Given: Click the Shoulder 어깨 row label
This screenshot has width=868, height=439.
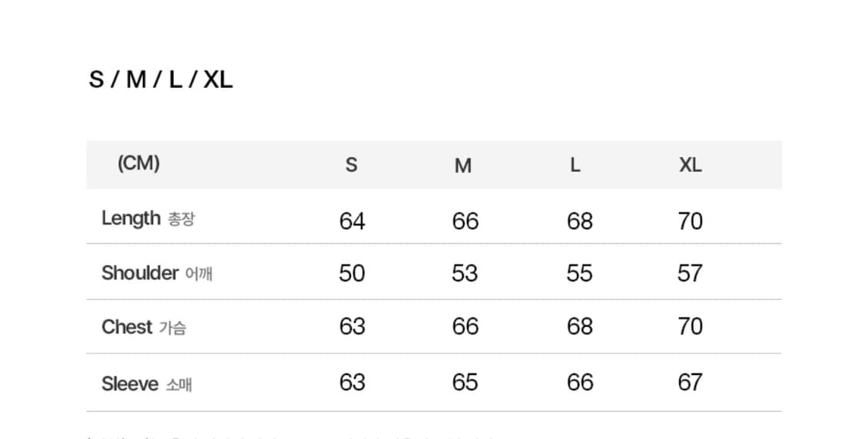Looking at the screenshot, I should coord(157,273).
